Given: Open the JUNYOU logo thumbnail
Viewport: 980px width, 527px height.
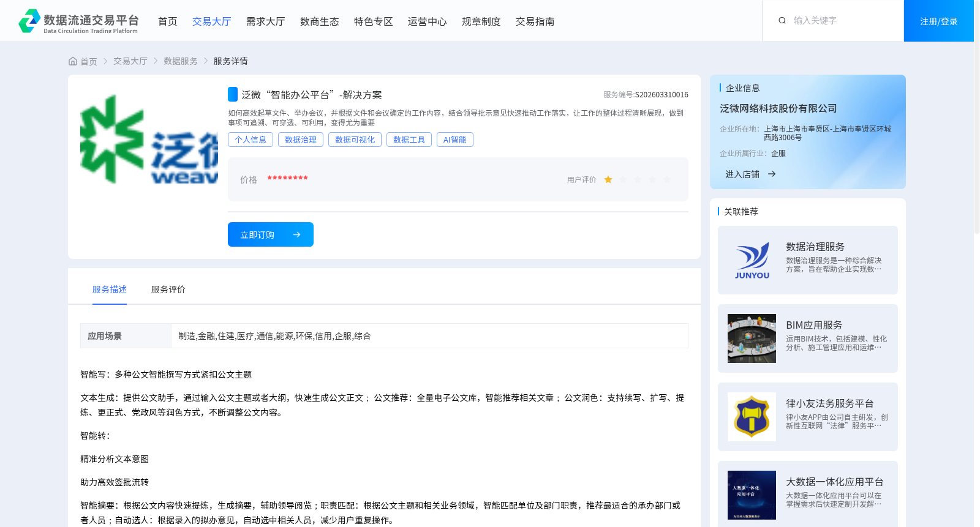Looking at the screenshot, I should [x=752, y=260].
